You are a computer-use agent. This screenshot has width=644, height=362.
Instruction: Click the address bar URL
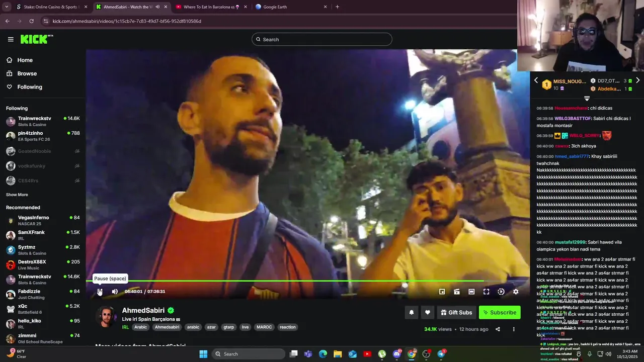(127, 21)
